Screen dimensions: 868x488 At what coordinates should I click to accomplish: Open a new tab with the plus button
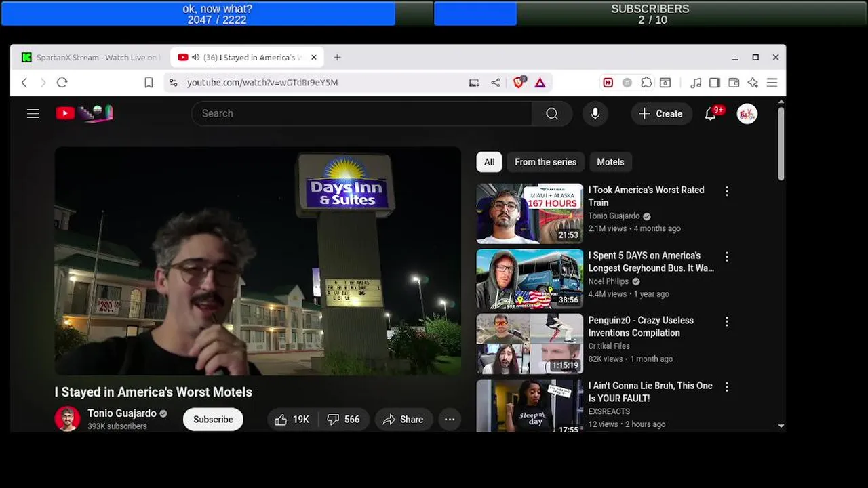click(337, 58)
